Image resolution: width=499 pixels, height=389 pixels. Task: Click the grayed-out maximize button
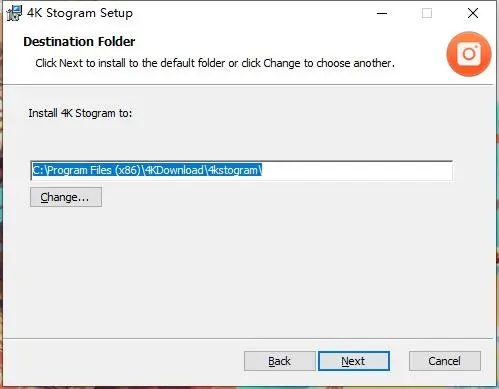(427, 13)
